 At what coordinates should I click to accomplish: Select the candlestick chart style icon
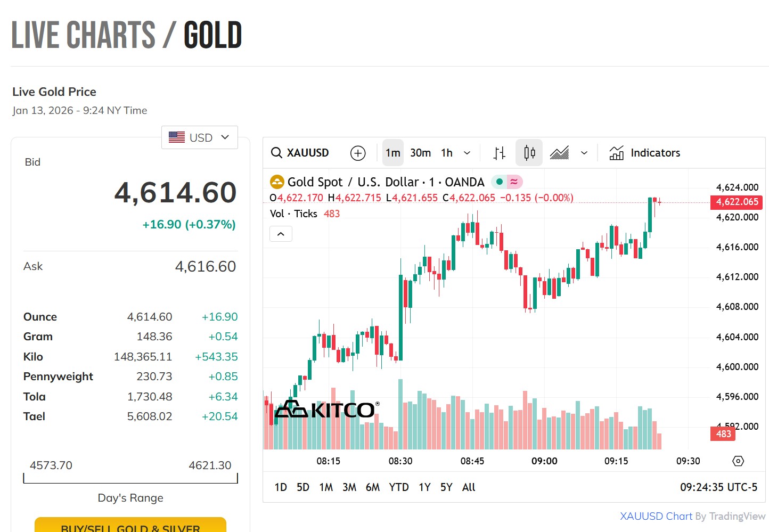pos(529,153)
